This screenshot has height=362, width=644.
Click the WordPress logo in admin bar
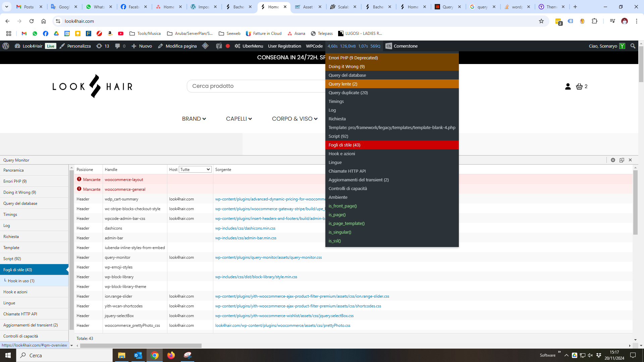6,46
